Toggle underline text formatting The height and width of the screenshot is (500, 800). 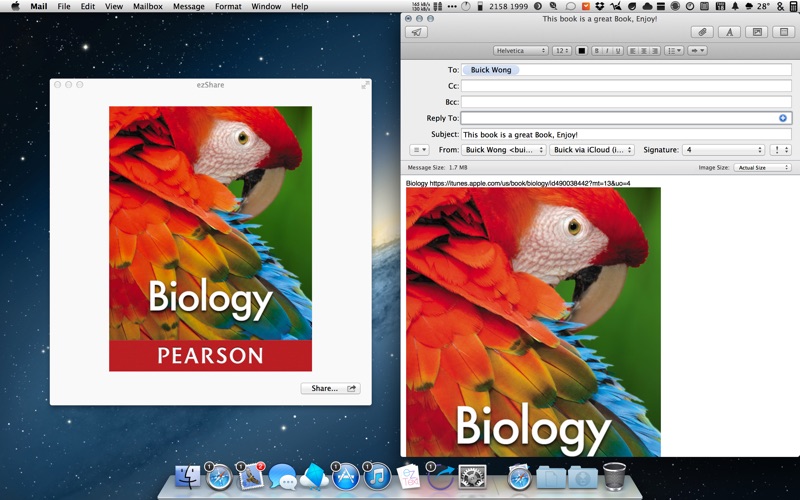click(x=618, y=51)
